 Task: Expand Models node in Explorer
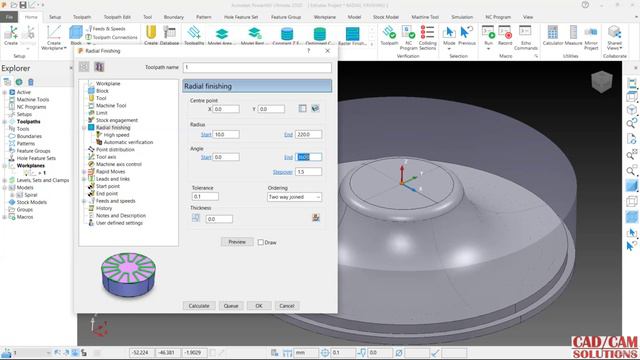(x=4, y=188)
